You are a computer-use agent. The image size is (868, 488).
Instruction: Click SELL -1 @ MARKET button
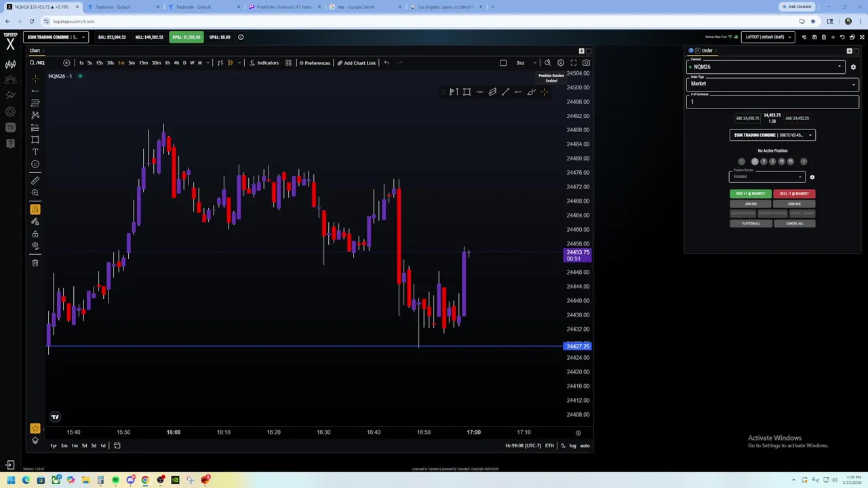pyautogui.click(x=794, y=194)
